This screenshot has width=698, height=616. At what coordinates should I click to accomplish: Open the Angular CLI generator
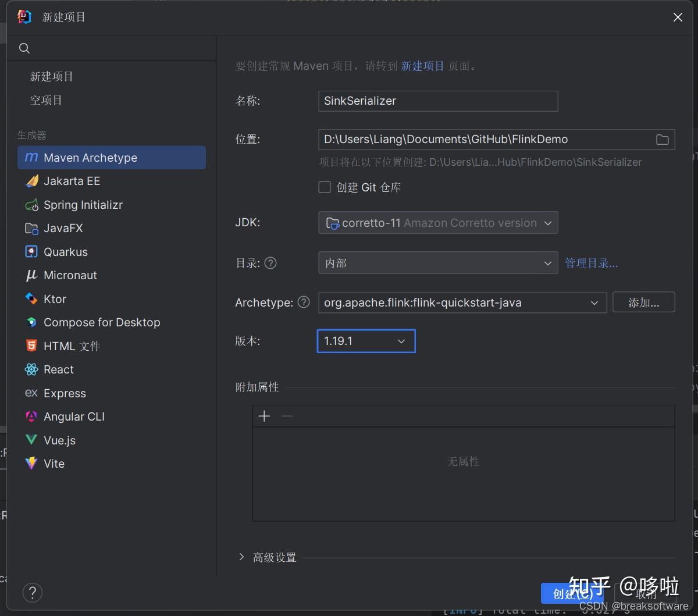[74, 416]
